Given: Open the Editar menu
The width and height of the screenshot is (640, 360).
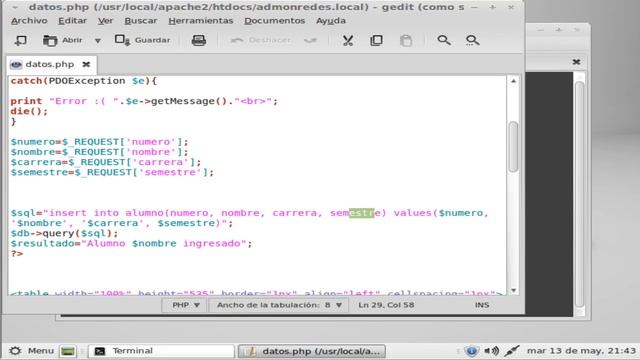Looking at the screenshot, I should (x=72, y=20).
